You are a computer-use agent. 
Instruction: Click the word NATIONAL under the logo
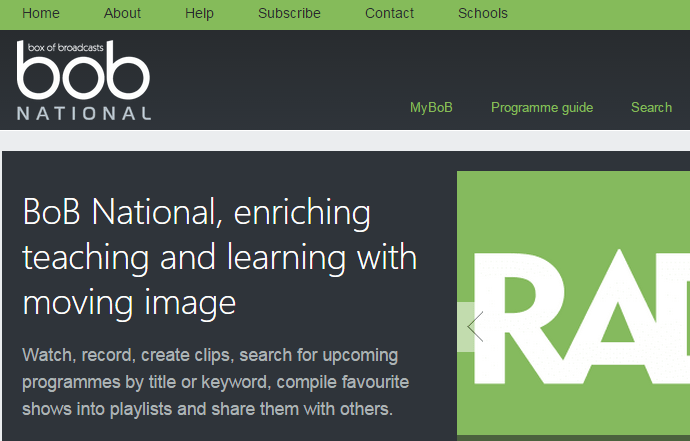click(x=83, y=114)
